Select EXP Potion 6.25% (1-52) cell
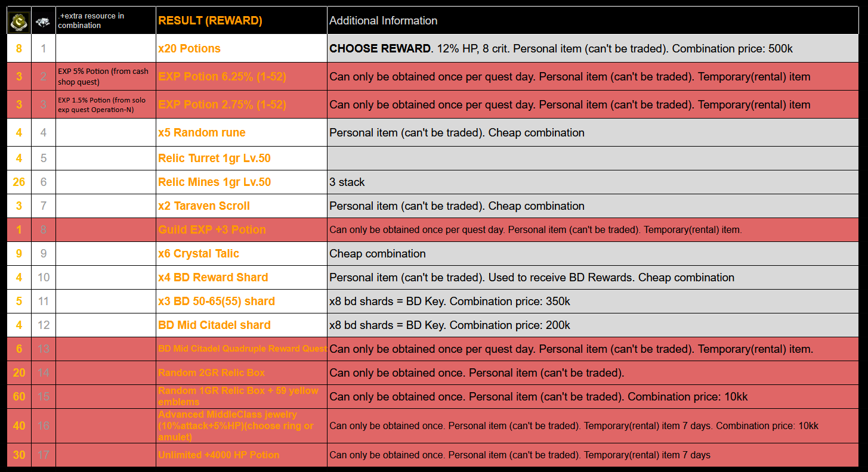The height and width of the screenshot is (472, 868). coord(222,76)
